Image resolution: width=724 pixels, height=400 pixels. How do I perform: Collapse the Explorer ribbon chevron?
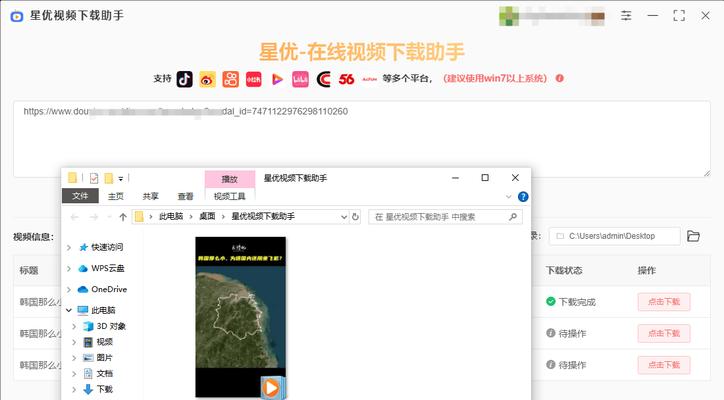pyautogui.click(x=508, y=197)
